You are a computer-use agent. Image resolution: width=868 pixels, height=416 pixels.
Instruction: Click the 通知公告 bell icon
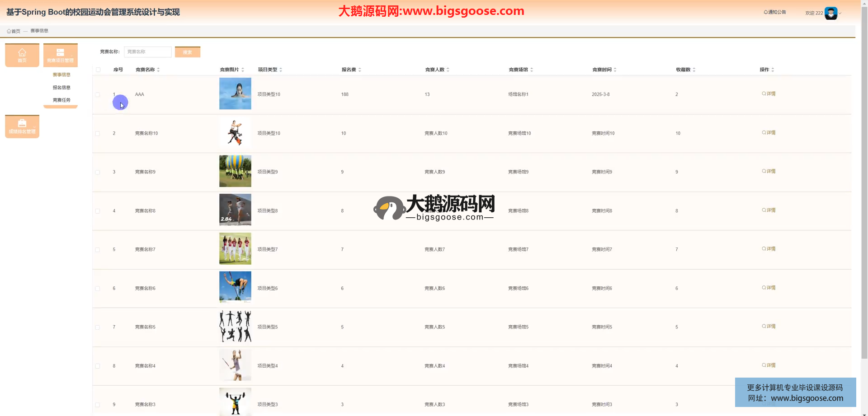pos(766,12)
